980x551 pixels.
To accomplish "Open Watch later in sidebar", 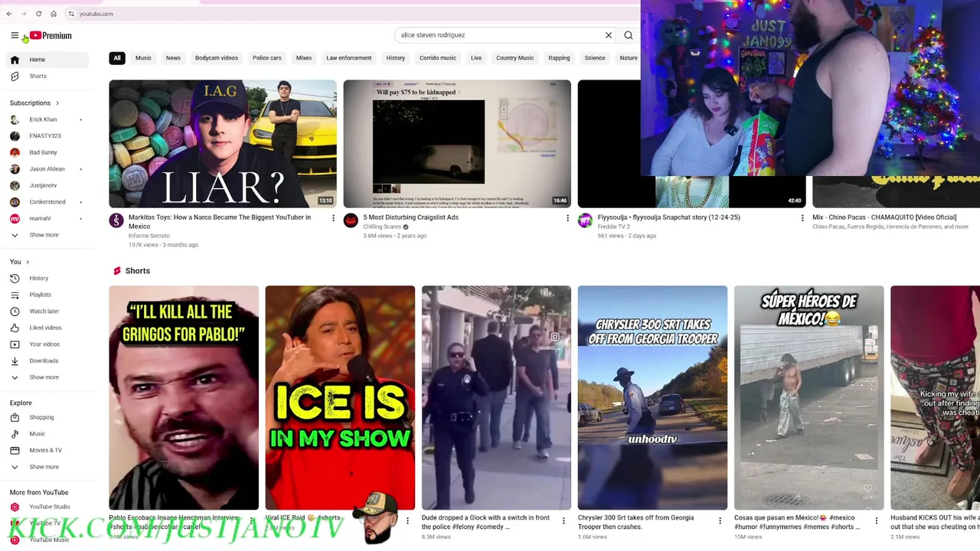I will [x=46, y=311].
